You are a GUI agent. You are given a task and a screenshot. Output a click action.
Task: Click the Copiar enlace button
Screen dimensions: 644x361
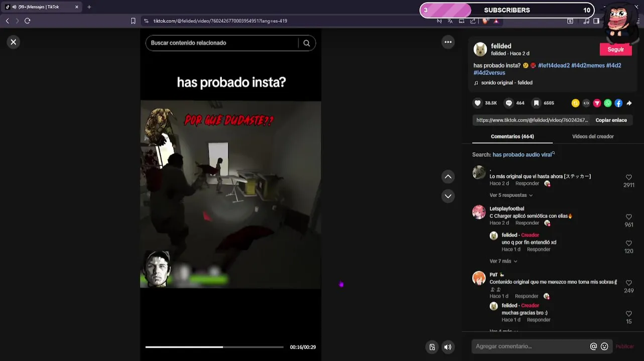611,120
